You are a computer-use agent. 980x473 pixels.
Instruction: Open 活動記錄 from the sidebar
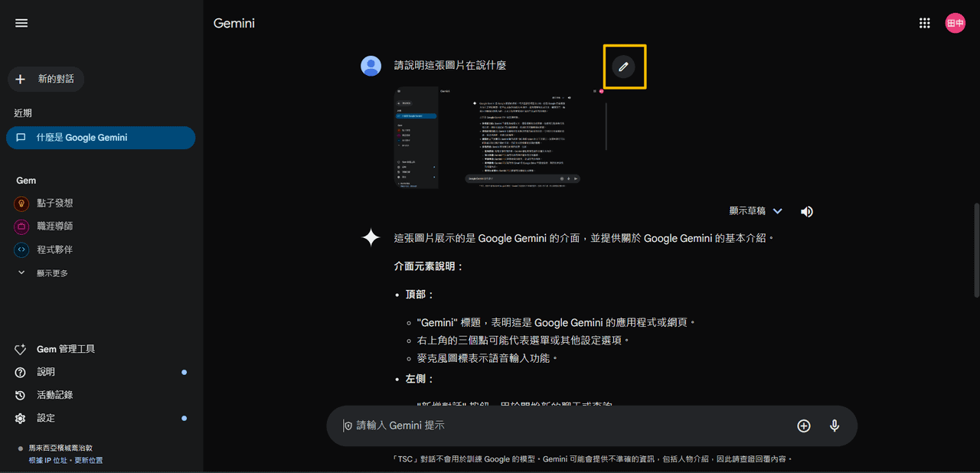pyautogui.click(x=54, y=395)
